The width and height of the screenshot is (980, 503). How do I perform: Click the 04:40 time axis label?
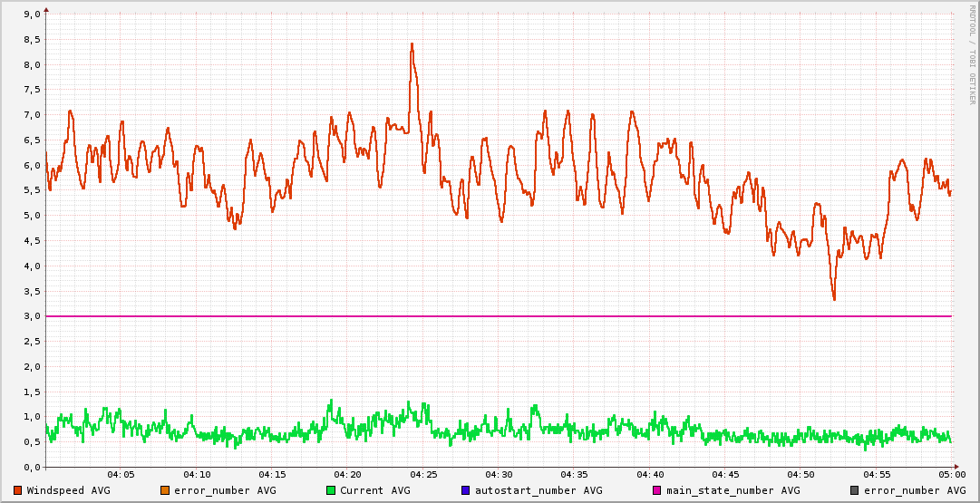coord(650,474)
